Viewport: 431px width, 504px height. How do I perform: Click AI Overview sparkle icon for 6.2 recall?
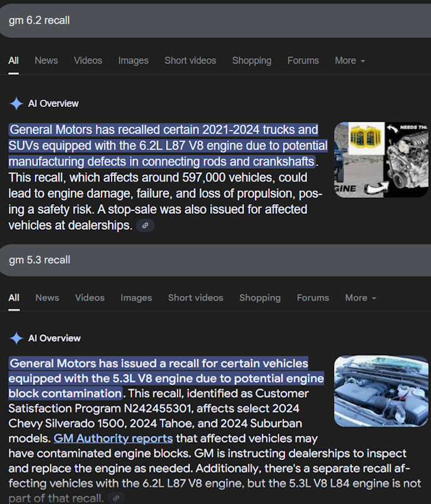[16, 103]
